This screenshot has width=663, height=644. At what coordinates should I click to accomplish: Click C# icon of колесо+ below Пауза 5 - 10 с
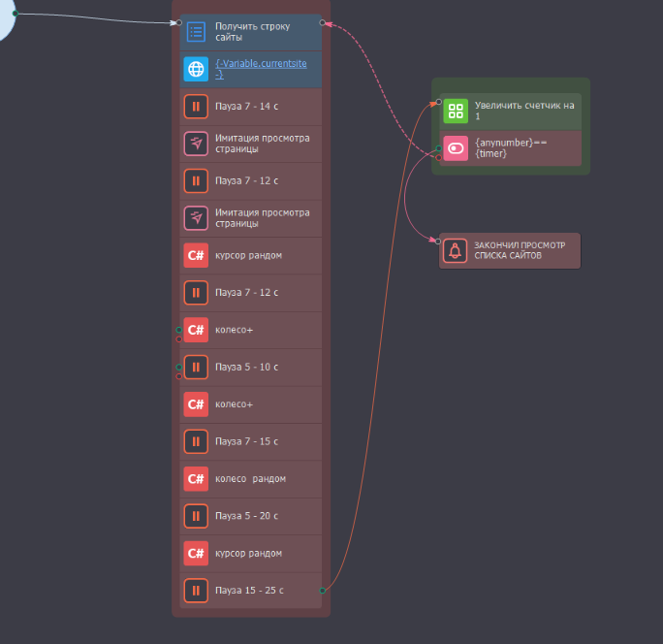coord(196,404)
